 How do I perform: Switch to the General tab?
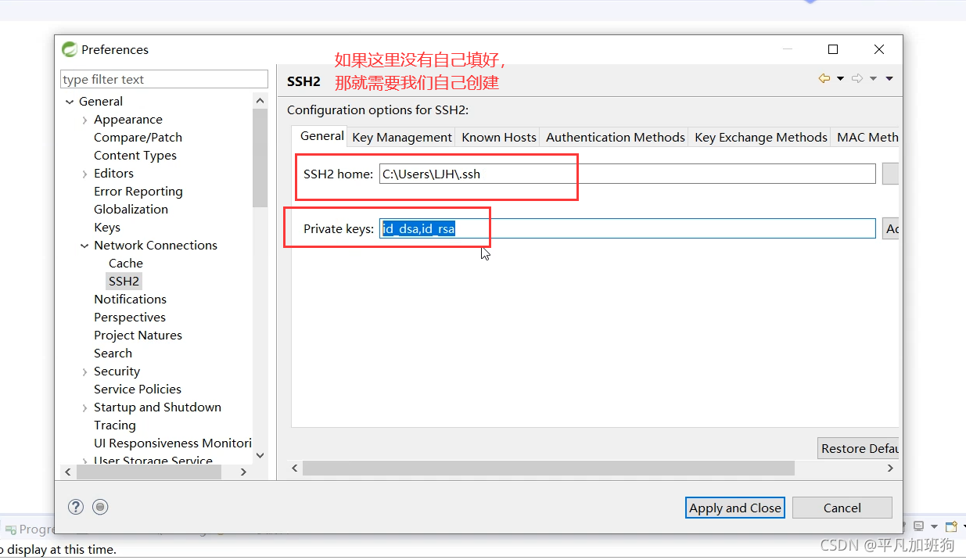tap(321, 135)
